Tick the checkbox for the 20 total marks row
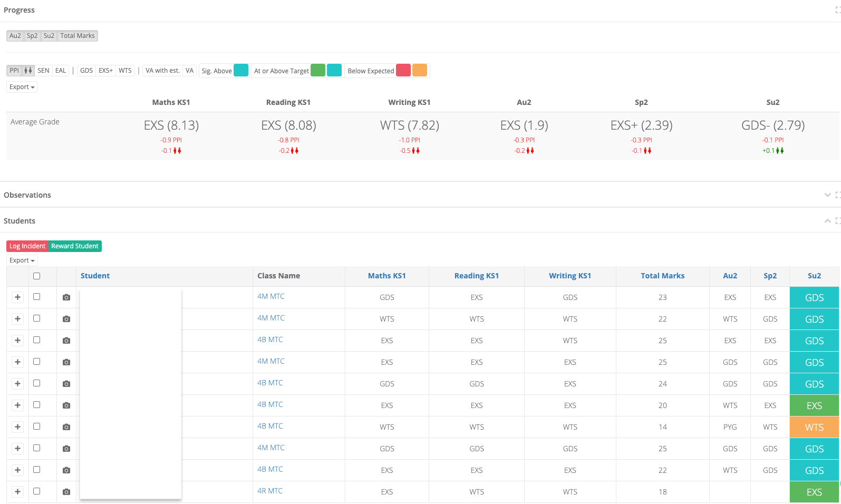The width and height of the screenshot is (841, 504). pos(36,405)
